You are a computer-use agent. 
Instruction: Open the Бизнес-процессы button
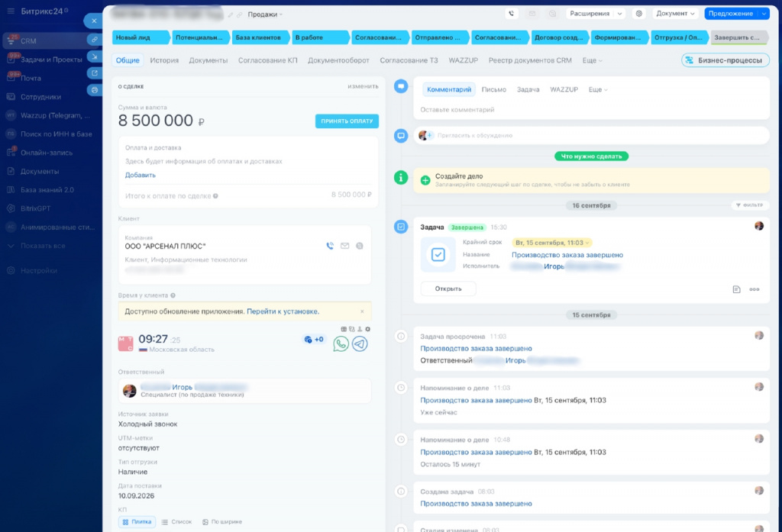coord(725,60)
